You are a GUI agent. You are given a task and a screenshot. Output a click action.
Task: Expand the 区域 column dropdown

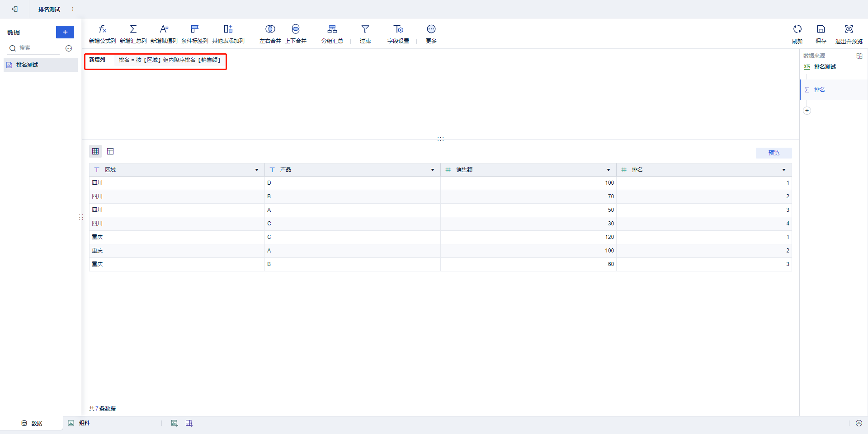(257, 170)
